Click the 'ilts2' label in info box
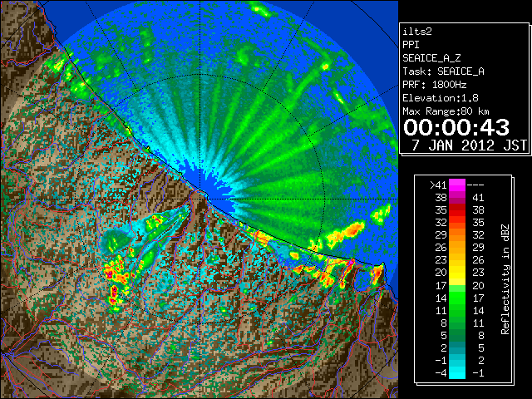 (417, 32)
